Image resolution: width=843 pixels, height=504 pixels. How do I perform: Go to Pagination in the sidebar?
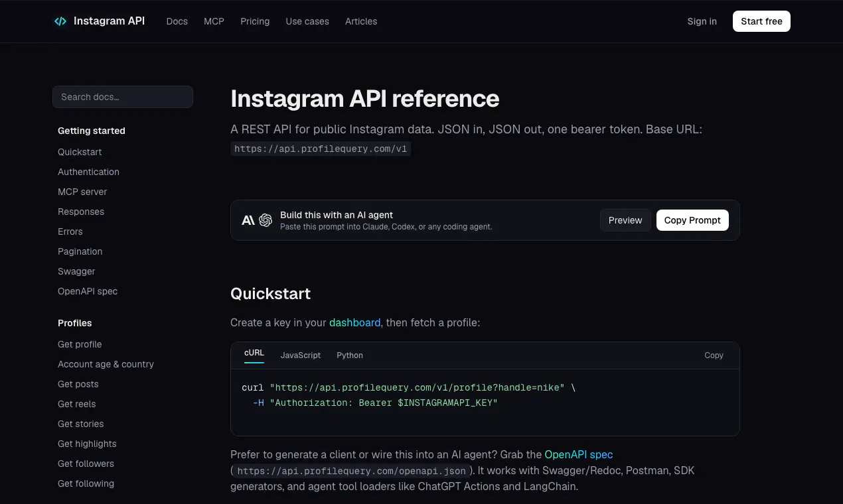[x=80, y=251]
